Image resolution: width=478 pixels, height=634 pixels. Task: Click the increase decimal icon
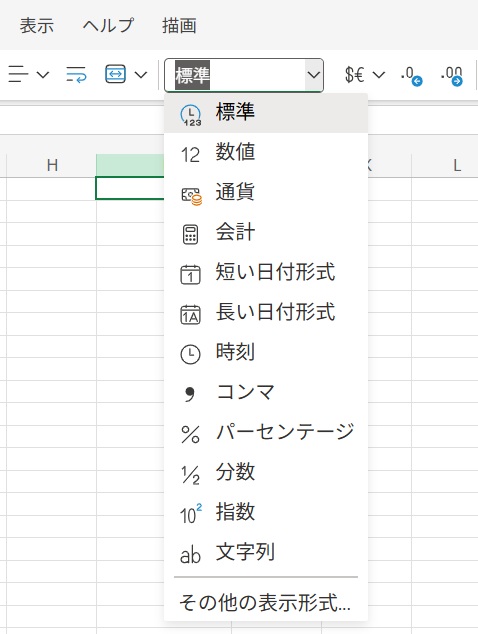pyautogui.click(x=452, y=76)
